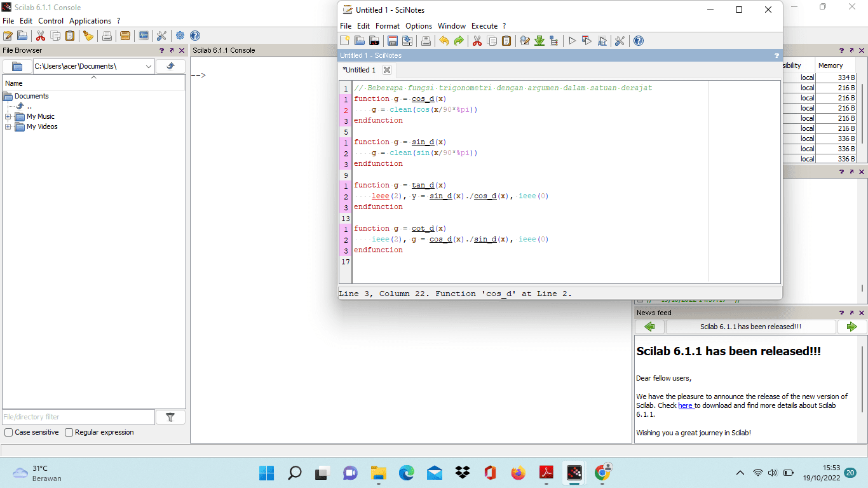Expand the My Videos folder
Image resolution: width=868 pixels, height=488 pixels.
8,126
